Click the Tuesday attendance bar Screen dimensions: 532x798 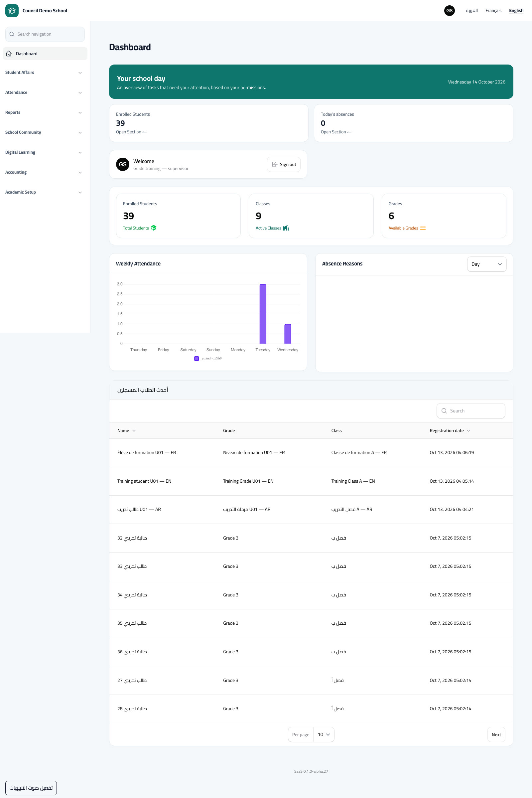click(263, 314)
